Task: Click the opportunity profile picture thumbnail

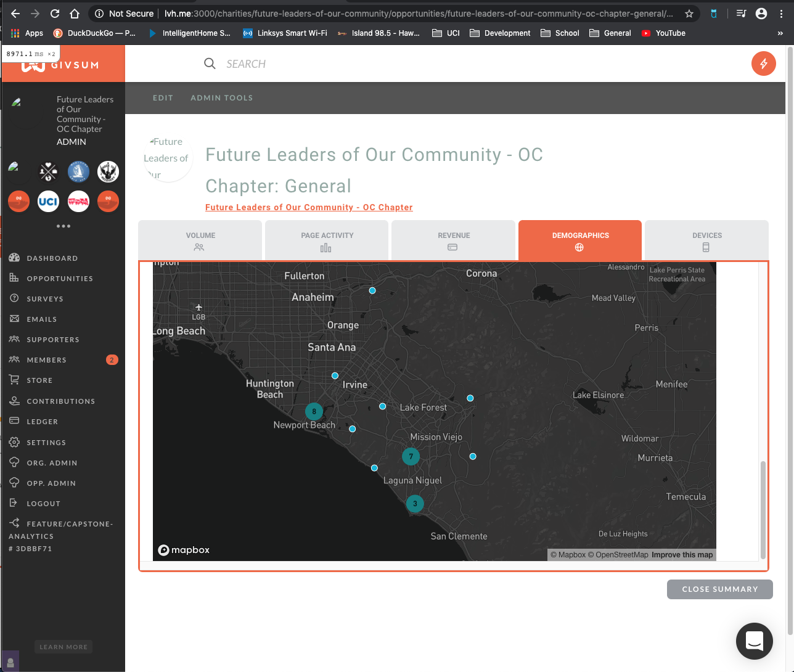Action: [168, 158]
